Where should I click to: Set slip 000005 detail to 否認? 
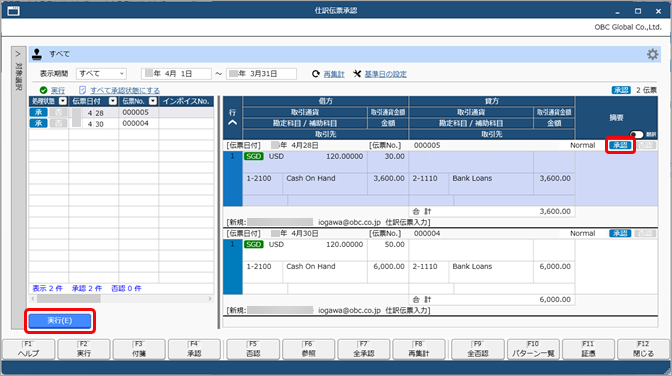point(645,145)
